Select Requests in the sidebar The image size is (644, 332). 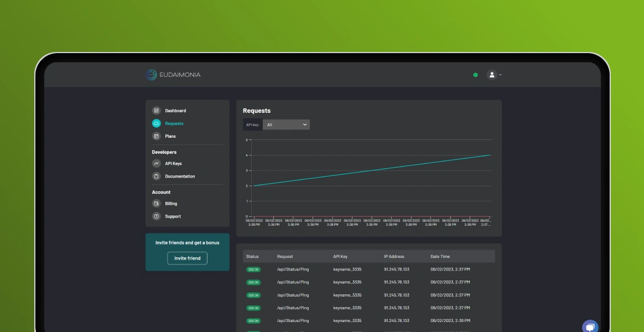point(174,123)
